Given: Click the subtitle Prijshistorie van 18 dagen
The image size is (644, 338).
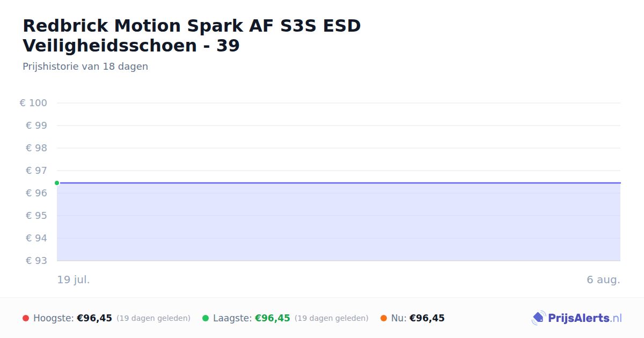Looking at the screenshot, I should (85, 67).
